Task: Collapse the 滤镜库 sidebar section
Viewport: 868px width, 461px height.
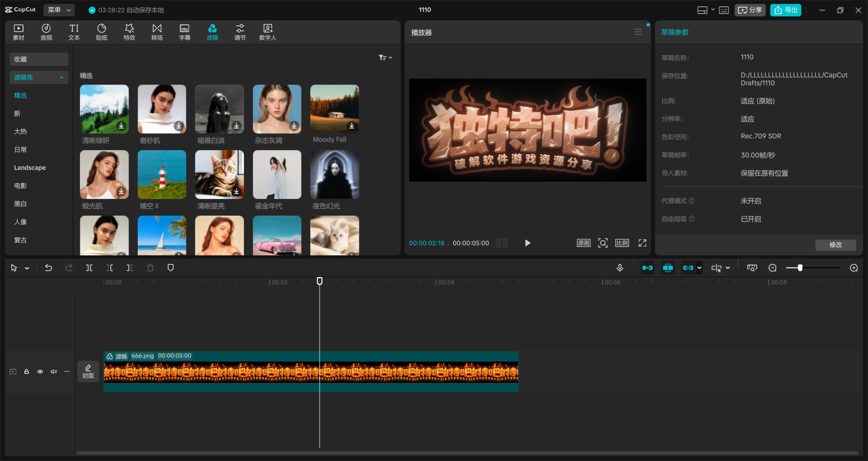Action: [x=62, y=77]
